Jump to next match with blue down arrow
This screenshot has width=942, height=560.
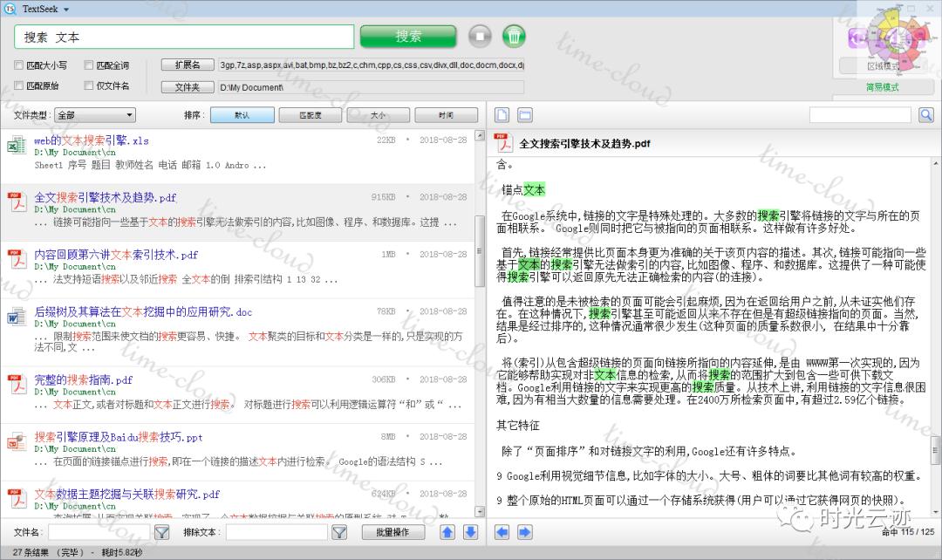coord(470,532)
